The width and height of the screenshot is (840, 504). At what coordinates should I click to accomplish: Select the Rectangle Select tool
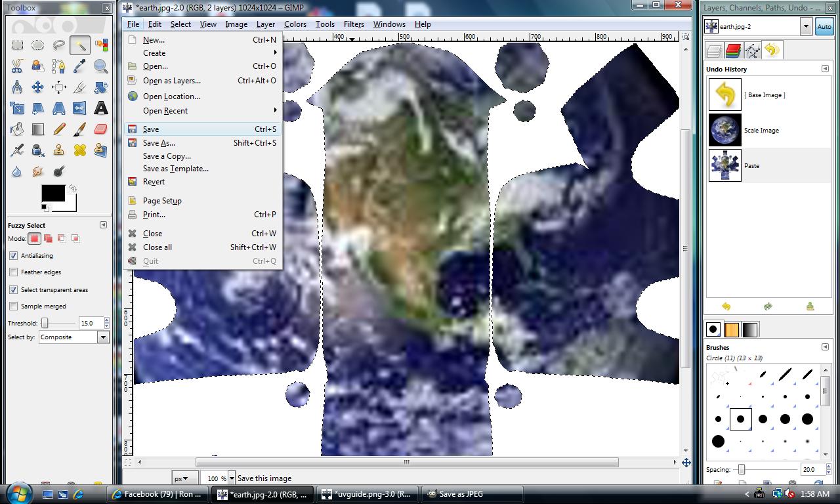(x=17, y=45)
